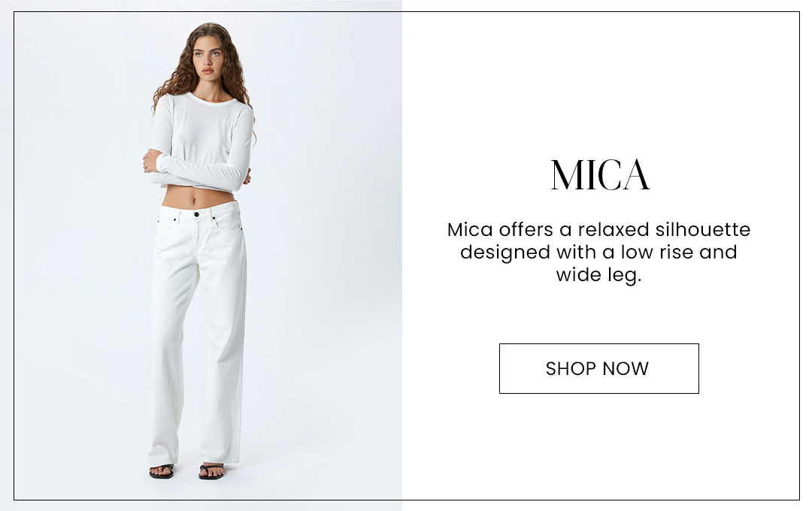Click the empty light backdrop right of the model
This screenshot has height=511, width=812.
pyautogui.click(x=326, y=259)
